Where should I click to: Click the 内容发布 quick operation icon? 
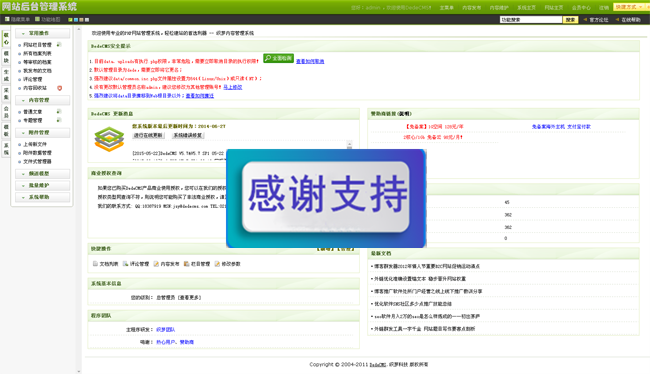[156, 264]
